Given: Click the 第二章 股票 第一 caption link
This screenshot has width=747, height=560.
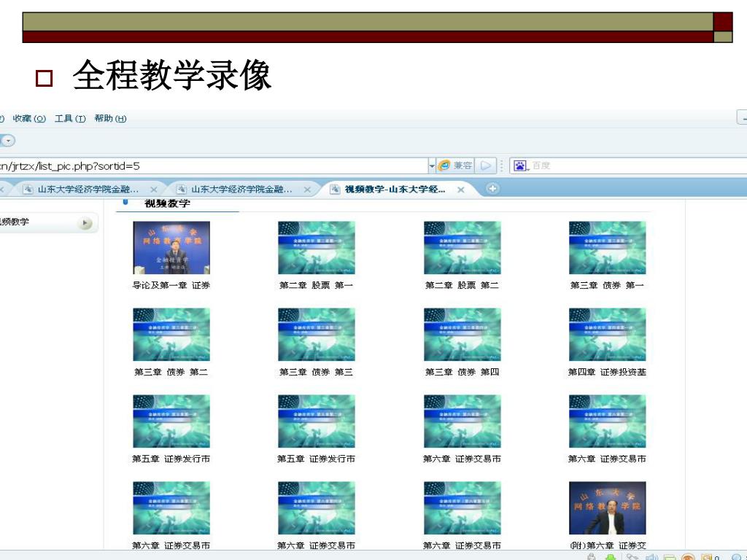Looking at the screenshot, I should pos(317,285).
